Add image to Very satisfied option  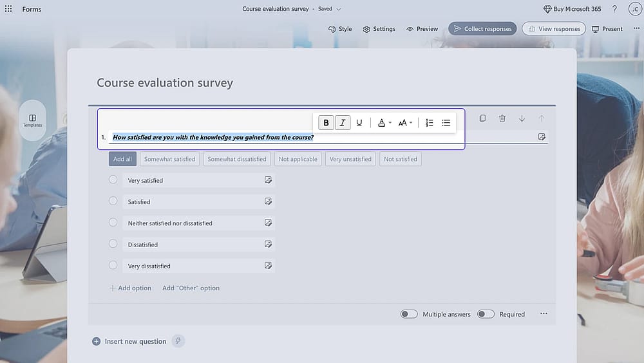pos(268,180)
